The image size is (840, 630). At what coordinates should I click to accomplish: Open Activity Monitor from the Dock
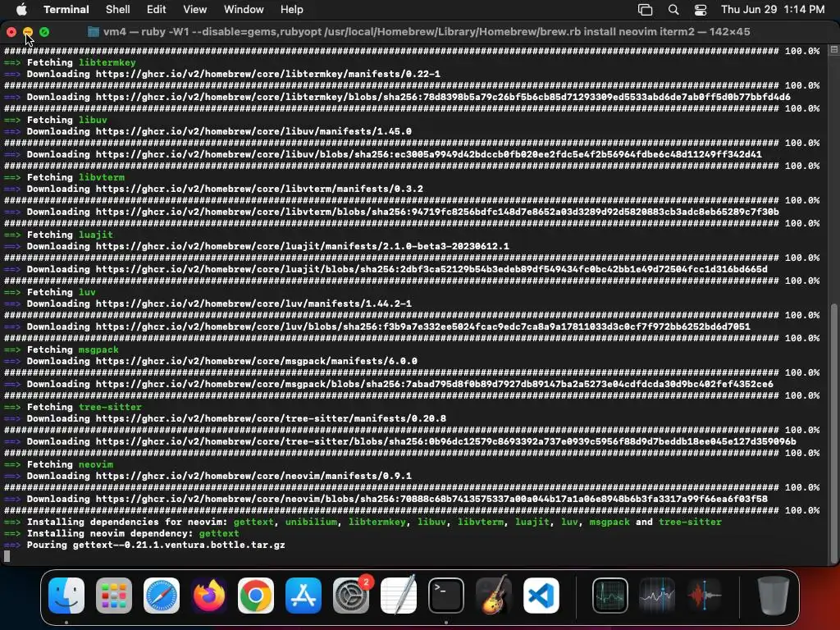(x=610, y=596)
